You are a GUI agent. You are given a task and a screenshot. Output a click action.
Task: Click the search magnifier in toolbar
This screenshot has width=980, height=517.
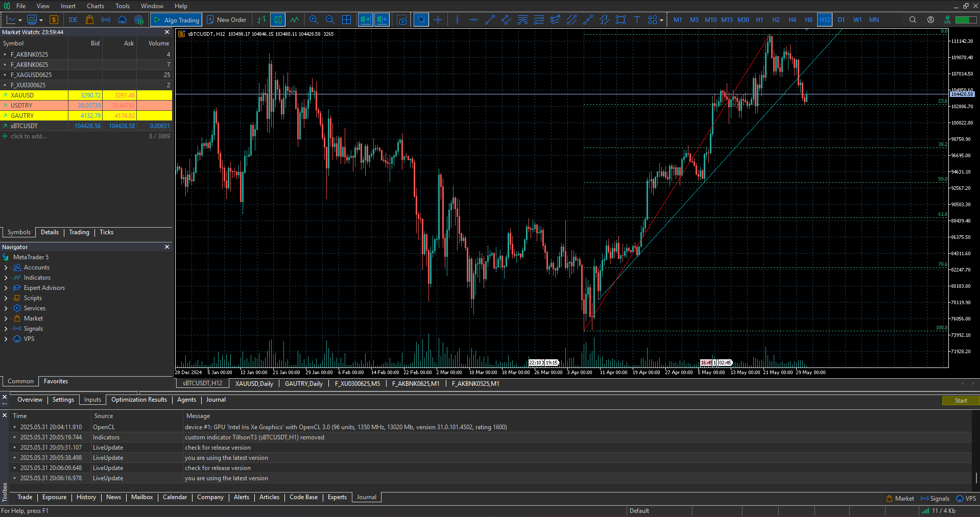pyautogui.click(x=913, y=20)
